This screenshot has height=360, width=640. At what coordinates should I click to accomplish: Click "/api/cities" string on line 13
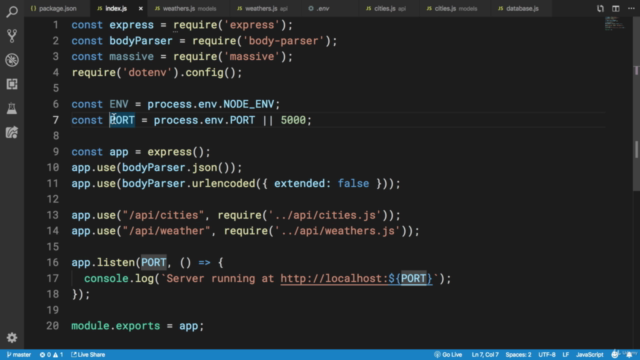(x=163, y=215)
